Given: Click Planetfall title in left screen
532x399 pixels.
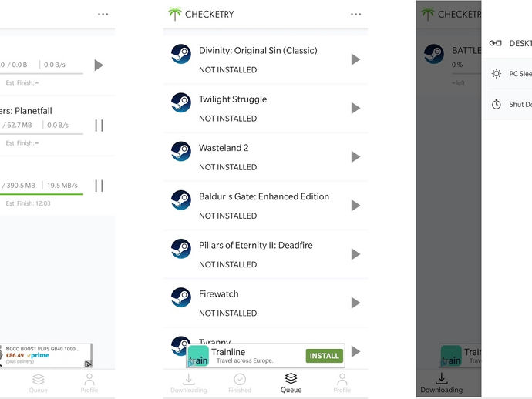Looking at the screenshot, I should (x=26, y=111).
